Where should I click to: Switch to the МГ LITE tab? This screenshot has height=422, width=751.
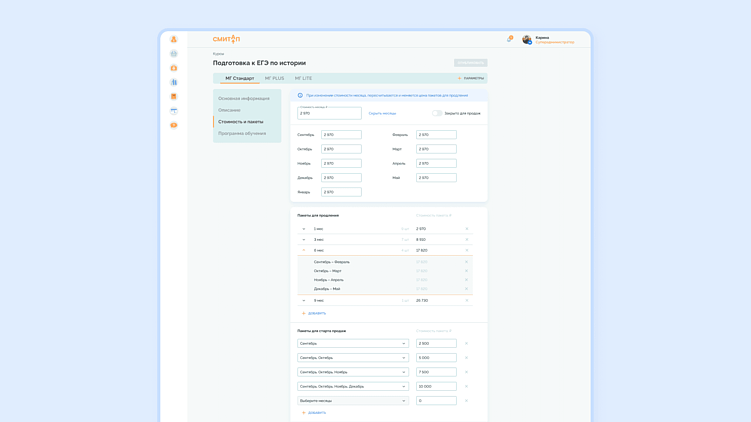tap(303, 78)
